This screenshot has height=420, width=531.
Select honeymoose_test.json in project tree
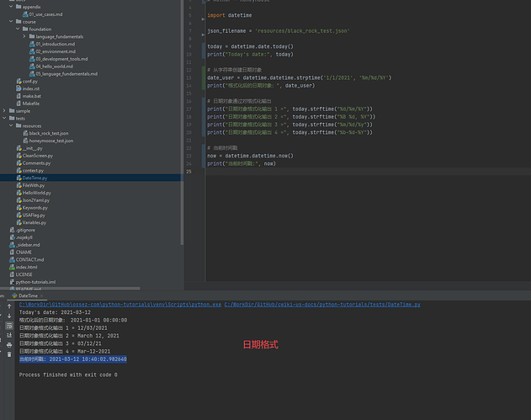coord(50,141)
